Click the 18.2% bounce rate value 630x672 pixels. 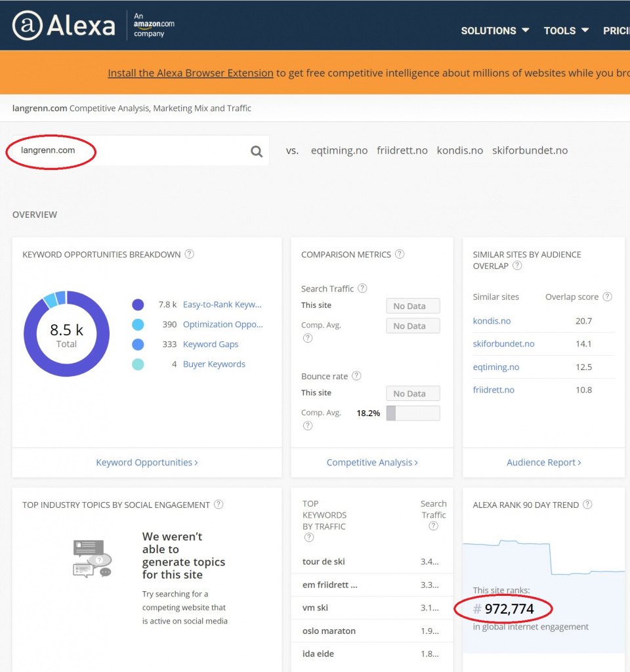point(368,413)
